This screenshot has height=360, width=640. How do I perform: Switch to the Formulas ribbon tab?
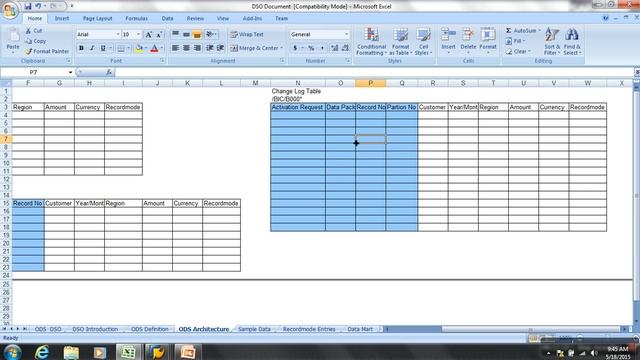(x=136, y=18)
